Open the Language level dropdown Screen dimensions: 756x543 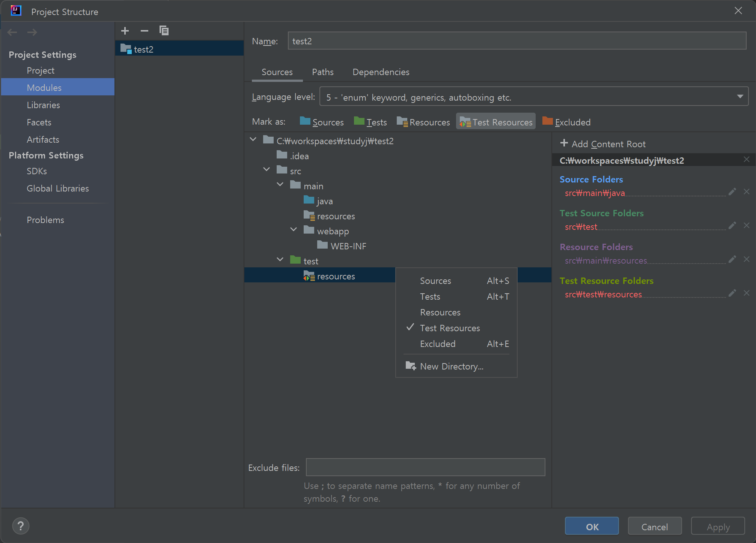pyautogui.click(x=533, y=97)
